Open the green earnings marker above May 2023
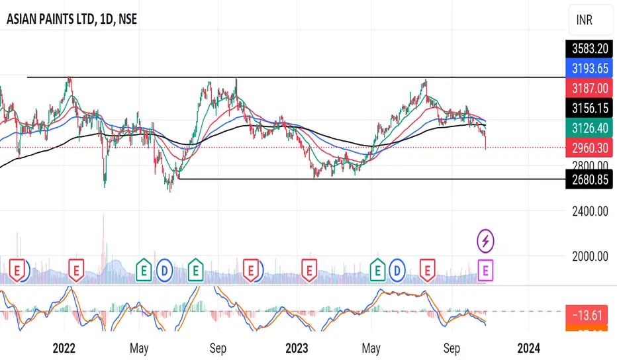 [x=378, y=271]
